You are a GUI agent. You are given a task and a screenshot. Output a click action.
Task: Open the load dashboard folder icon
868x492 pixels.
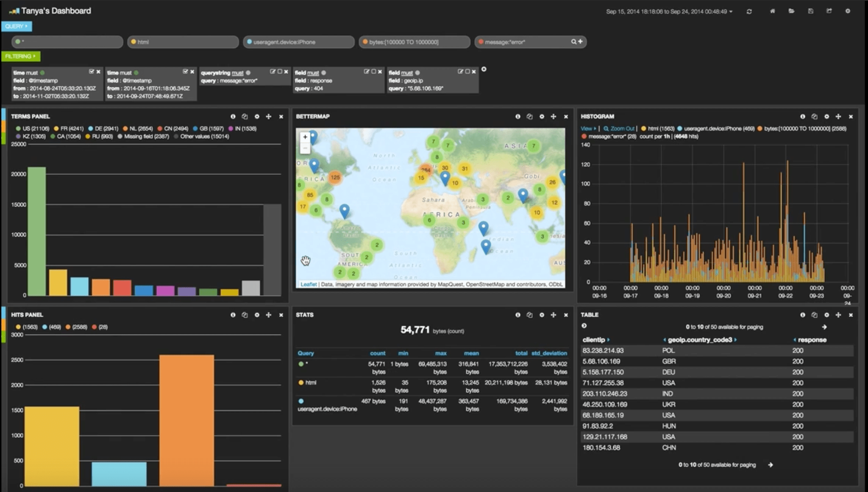[x=792, y=11]
